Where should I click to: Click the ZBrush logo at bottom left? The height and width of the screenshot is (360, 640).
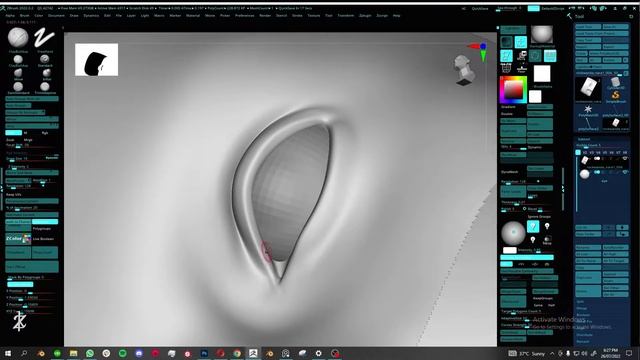coord(19,321)
